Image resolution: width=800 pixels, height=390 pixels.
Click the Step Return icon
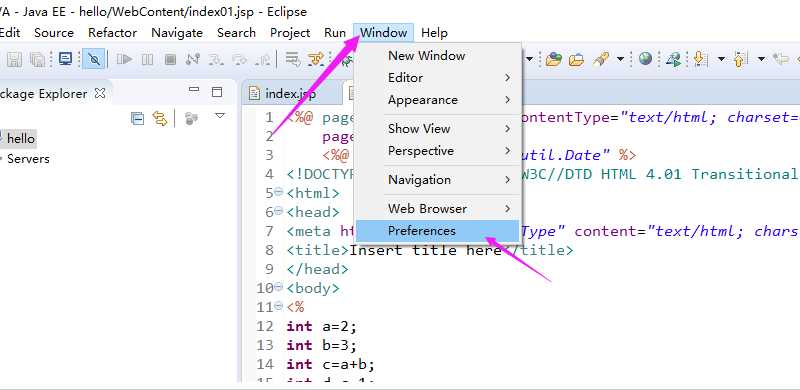click(263, 60)
